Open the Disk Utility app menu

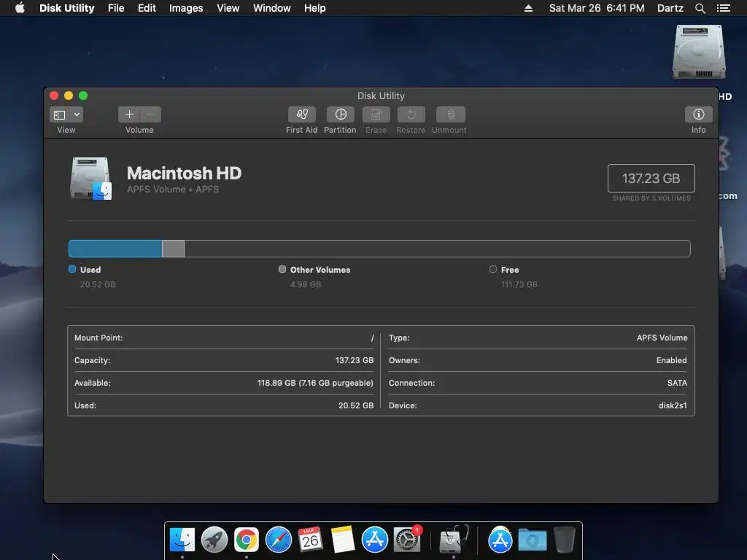(x=66, y=8)
